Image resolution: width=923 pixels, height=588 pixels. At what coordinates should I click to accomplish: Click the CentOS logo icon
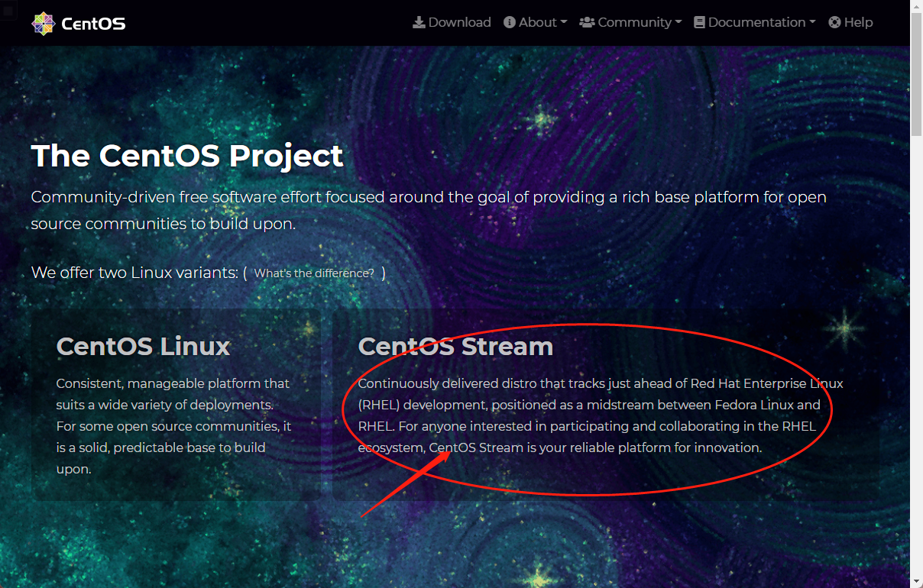pyautogui.click(x=44, y=23)
